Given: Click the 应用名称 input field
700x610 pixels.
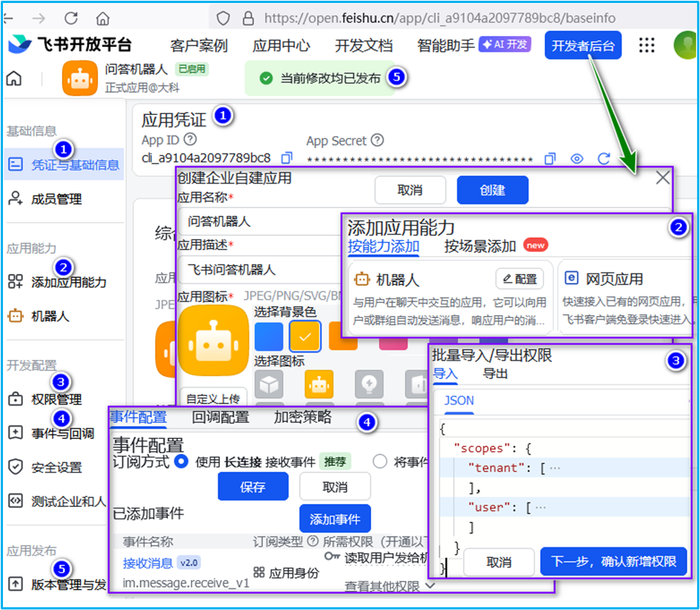Looking at the screenshot, I should 259,221.
